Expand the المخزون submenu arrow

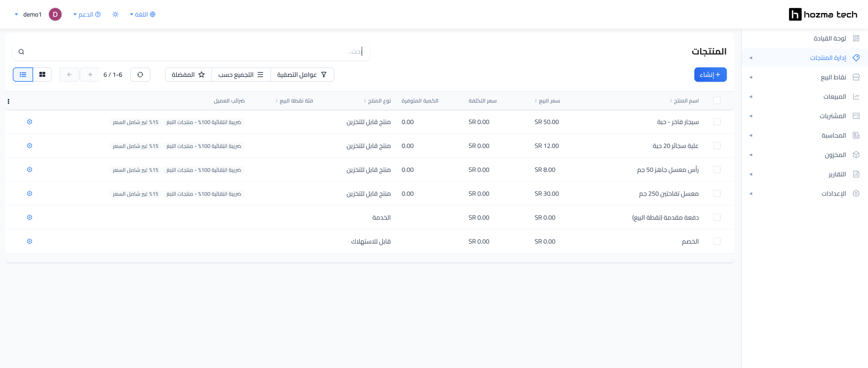[x=751, y=155]
